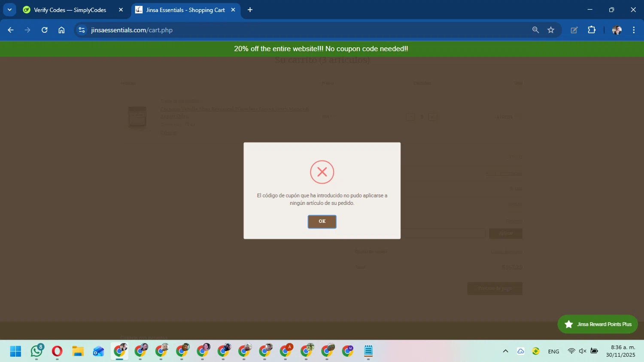View site information icon in address bar

82,30
